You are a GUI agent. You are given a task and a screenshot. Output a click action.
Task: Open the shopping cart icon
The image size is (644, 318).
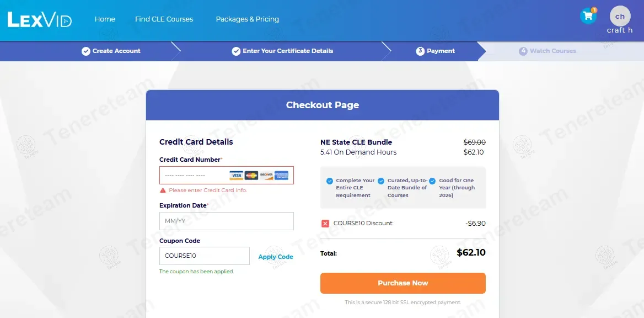(x=588, y=16)
